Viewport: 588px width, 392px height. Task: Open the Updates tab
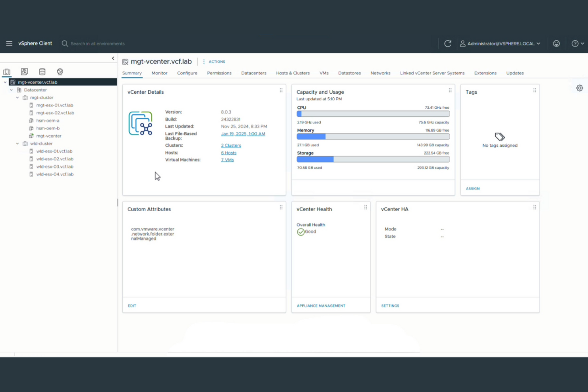point(515,73)
